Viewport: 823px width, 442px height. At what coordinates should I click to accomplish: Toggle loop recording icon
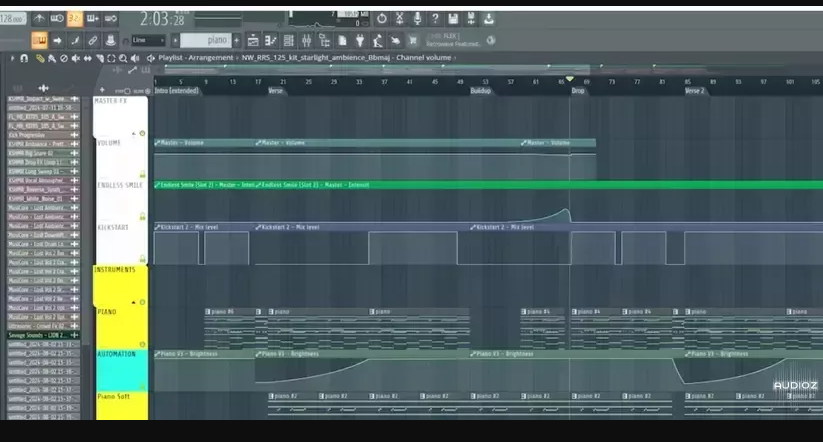[111, 19]
